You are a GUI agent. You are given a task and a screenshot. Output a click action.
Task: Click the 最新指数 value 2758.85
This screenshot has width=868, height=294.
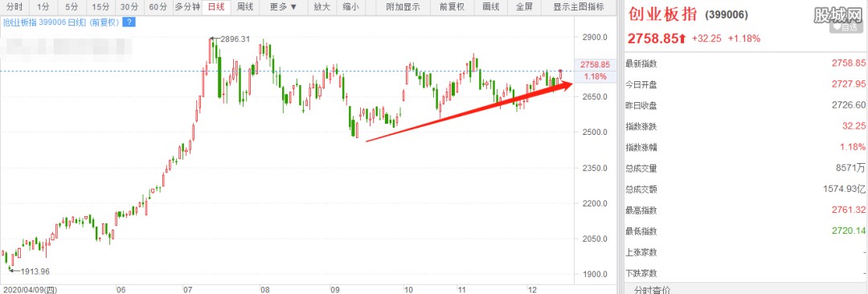point(848,63)
